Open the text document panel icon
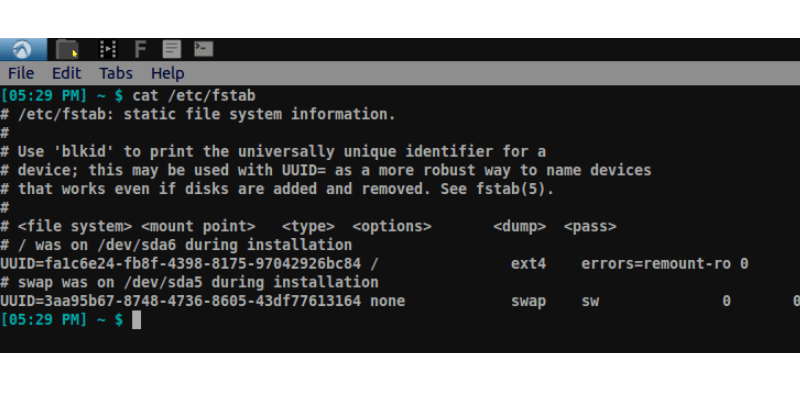800x400 pixels. click(171, 49)
